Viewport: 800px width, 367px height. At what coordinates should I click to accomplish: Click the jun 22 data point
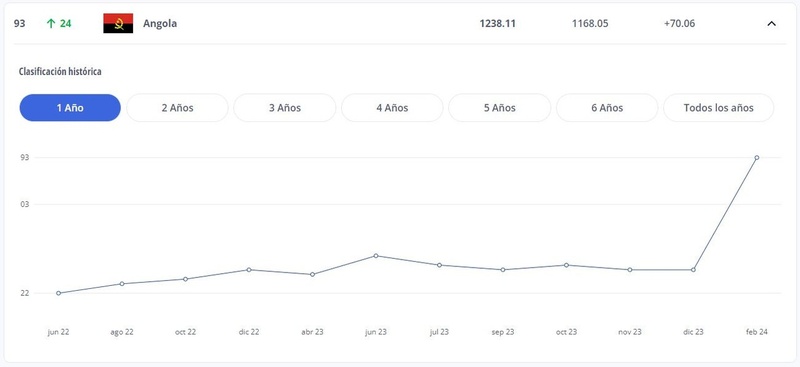click(x=58, y=293)
